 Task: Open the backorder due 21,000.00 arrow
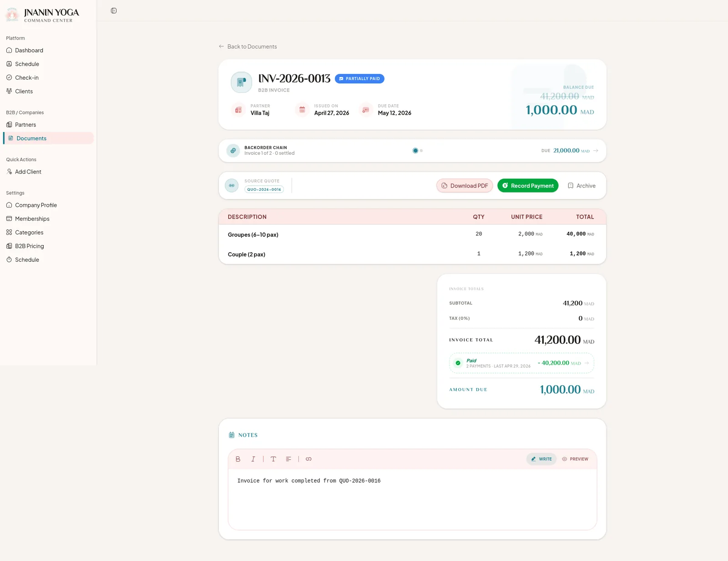click(596, 151)
